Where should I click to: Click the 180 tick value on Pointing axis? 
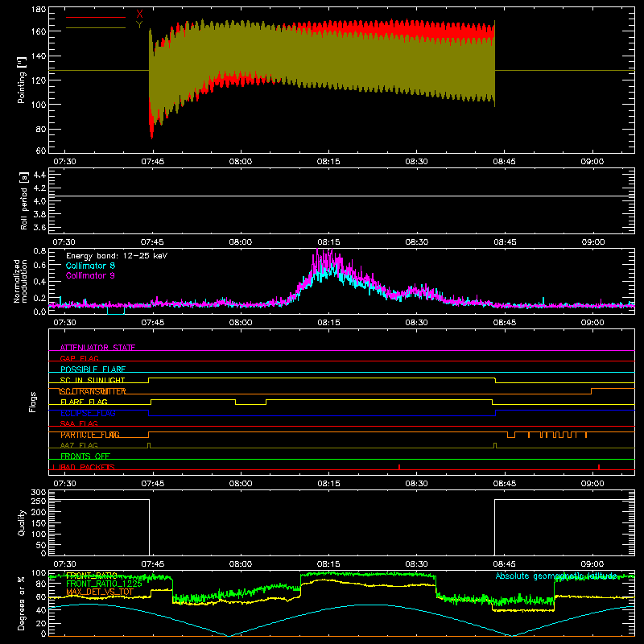click(x=39, y=9)
